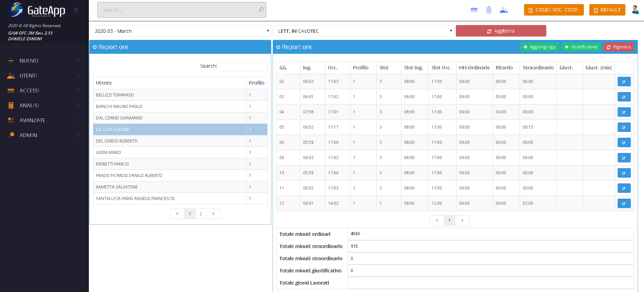Edit the row for day 12
This screenshot has width=644, height=292.
pos(624,203)
